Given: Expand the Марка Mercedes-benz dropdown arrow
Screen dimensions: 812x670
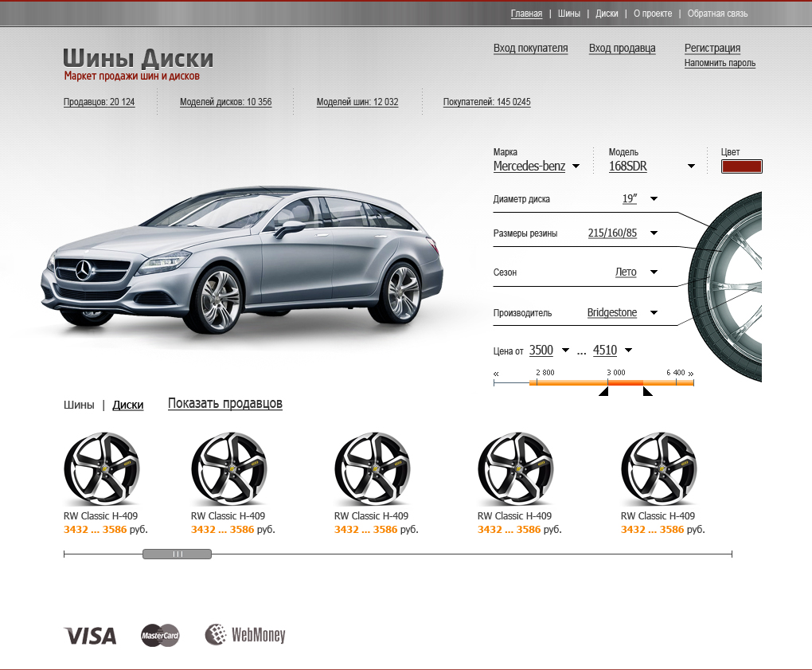Looking at the screenshot, I should (576, 167).
